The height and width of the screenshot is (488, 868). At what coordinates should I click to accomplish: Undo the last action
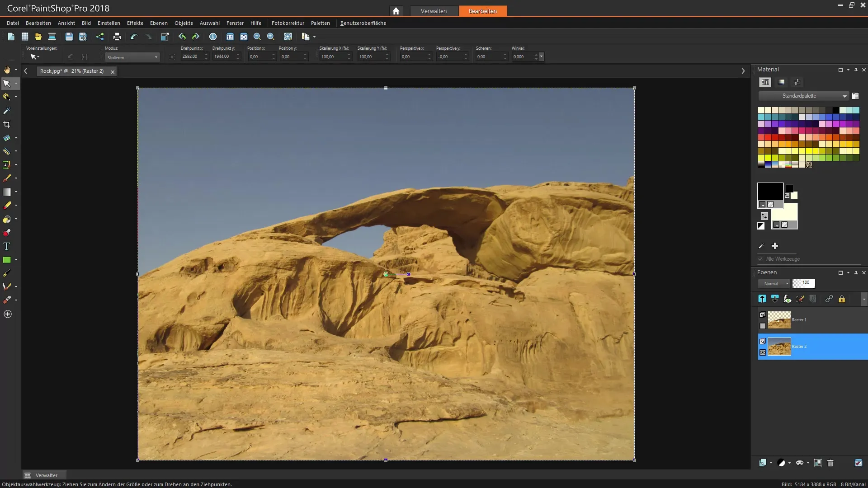134,37
